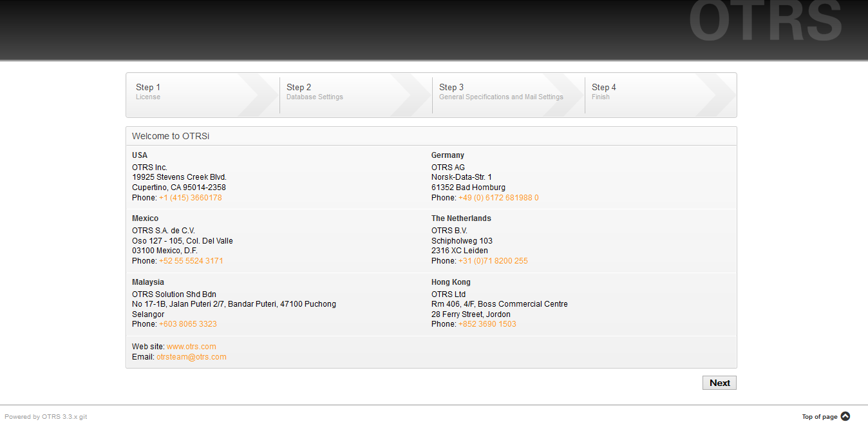Screen dimensions: 868x433
Task: Click the Top of page text link
Action: (x=819, y=417)
